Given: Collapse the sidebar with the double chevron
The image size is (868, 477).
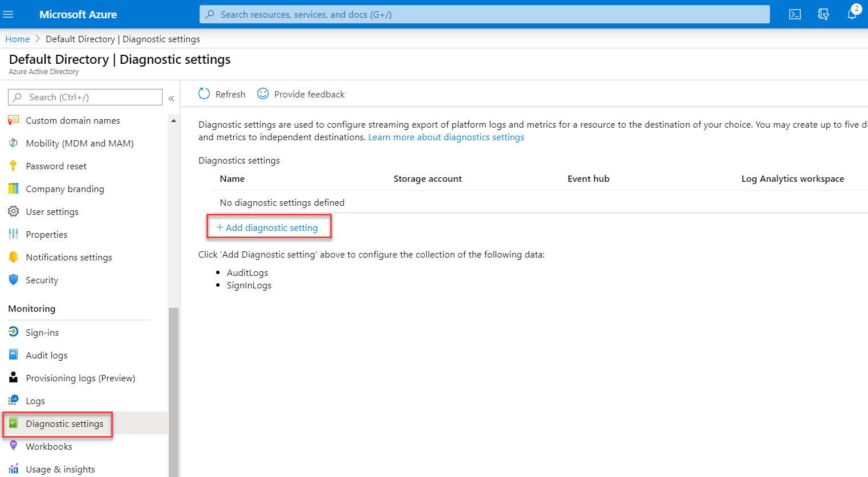Looking at the screenshot, I should pos(171,98).
